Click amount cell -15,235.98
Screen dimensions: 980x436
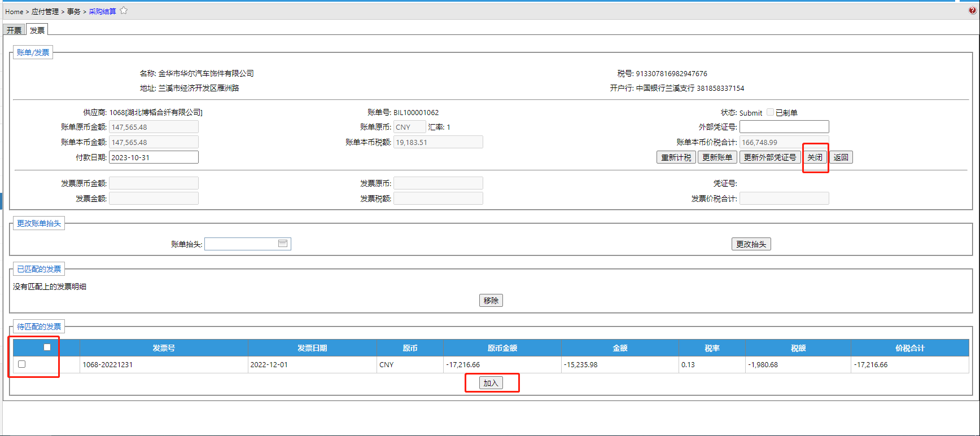click(620, 364)
